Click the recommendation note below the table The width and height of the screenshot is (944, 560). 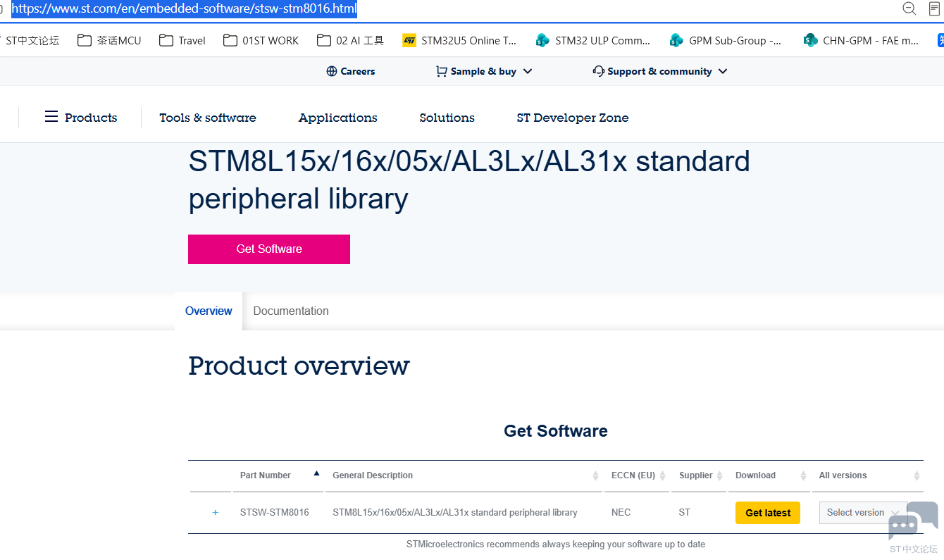[x=556, y=545]
